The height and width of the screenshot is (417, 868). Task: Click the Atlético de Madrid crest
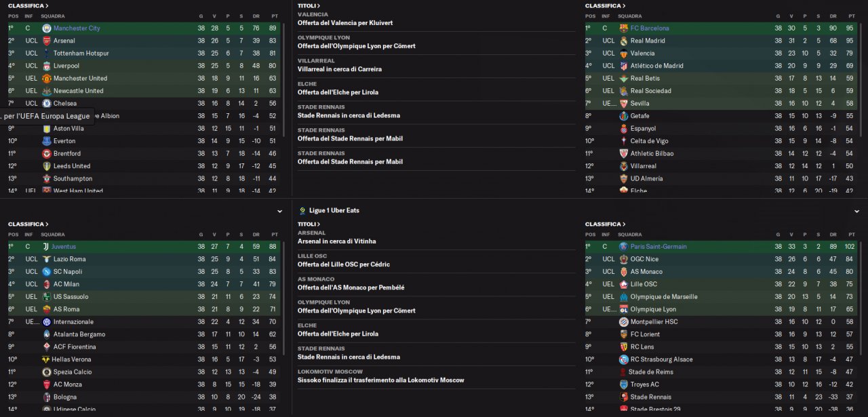pos(623,66)
